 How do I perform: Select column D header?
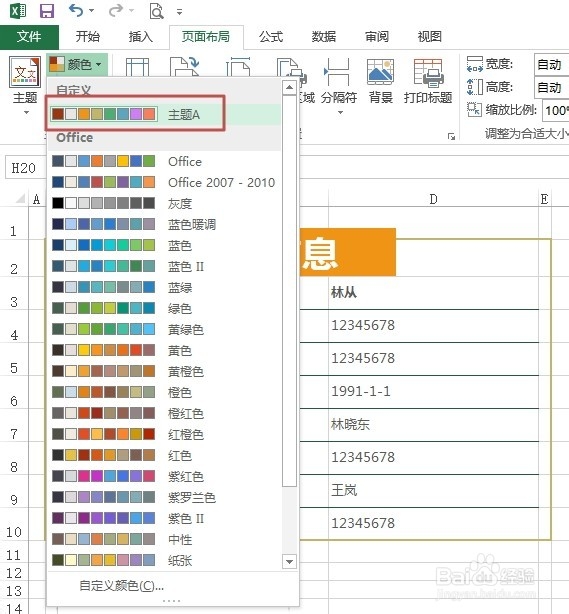pyautogui.click(x=433, y=199)
